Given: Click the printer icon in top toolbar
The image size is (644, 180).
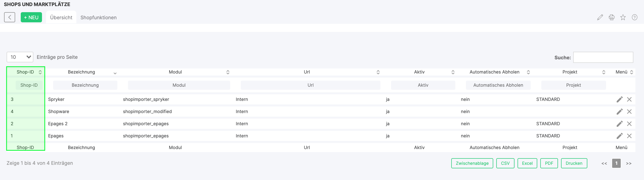Looking at the screenshot, I should point(612,17).
